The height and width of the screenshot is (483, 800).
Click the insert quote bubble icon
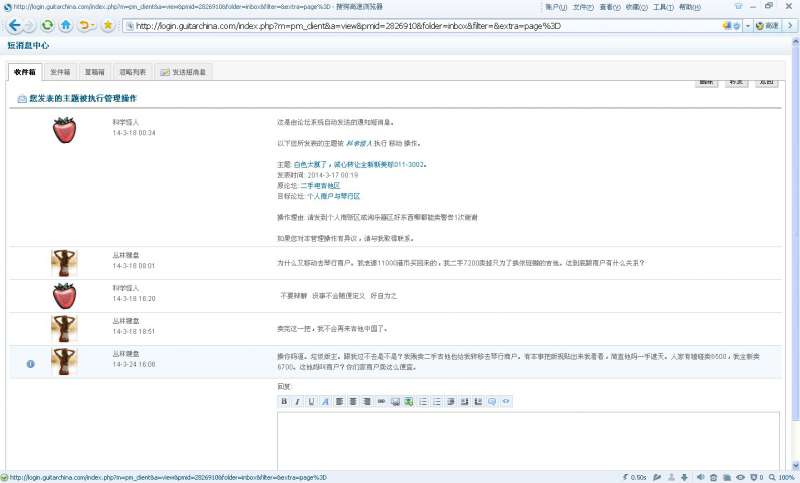tap(492, 401)
